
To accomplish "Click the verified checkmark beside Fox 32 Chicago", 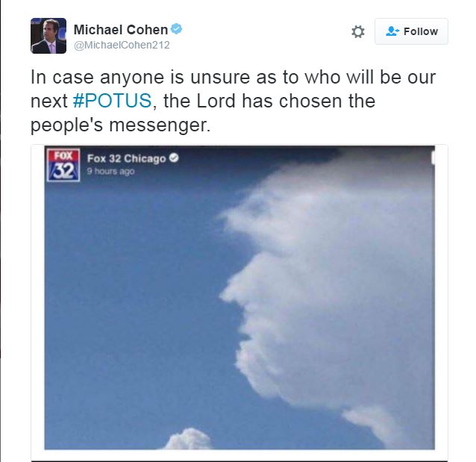I will point(174,158).
